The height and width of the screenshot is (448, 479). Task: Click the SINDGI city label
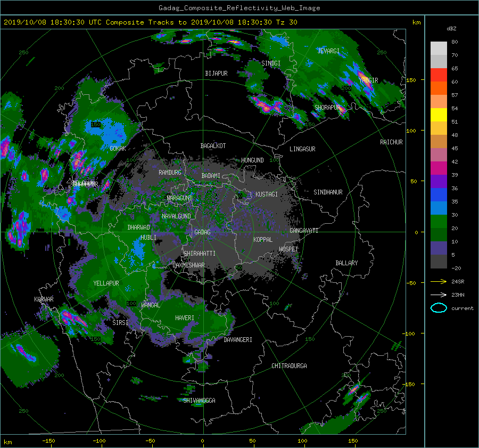click(271, 63)
